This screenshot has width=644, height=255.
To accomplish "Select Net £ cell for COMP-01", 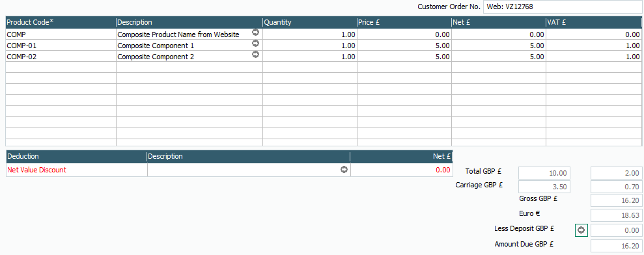I will point(499,46).
